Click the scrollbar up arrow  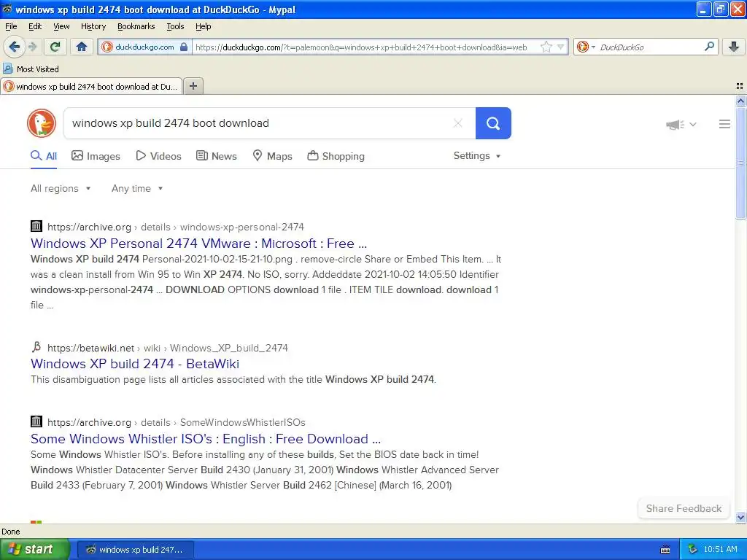tap(740, 101)
